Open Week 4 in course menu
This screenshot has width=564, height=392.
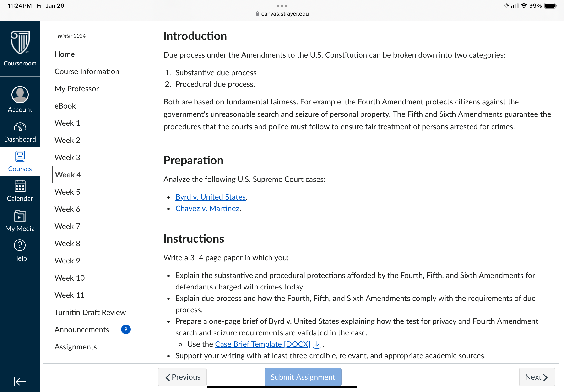[68, 175]
